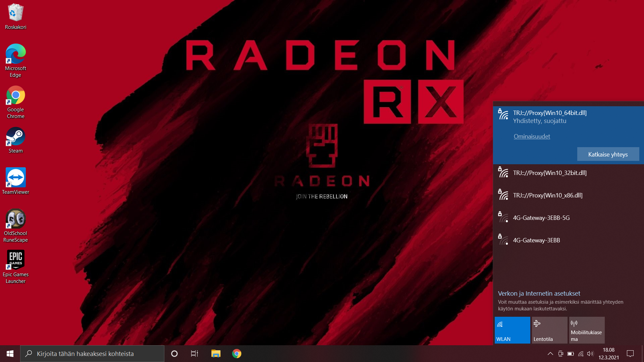644x362 pixels.
Task: Click the taskbar search box
Action: pos(92,354)
